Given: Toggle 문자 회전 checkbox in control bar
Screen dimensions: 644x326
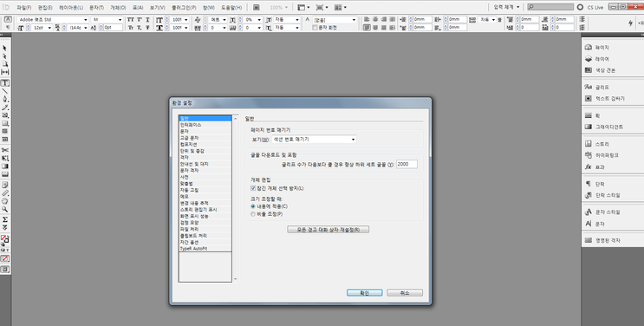Looking at the screenshot, I should pos(315,28).
